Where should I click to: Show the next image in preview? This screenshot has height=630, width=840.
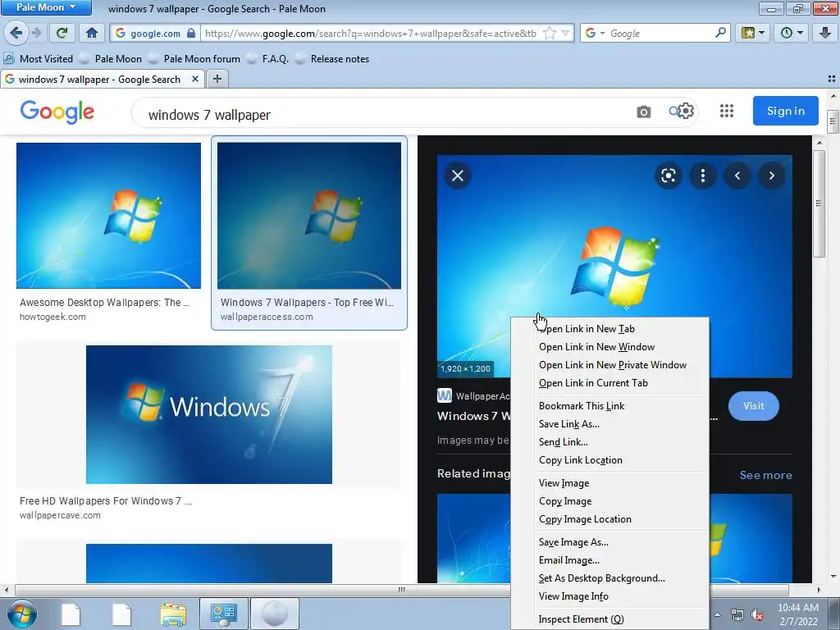coord(771,176)
